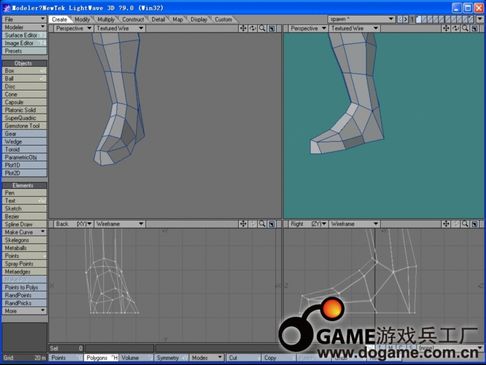Click the move icon of the top-right teal viewport
The image size is (486, 365).
click(446, 28)
